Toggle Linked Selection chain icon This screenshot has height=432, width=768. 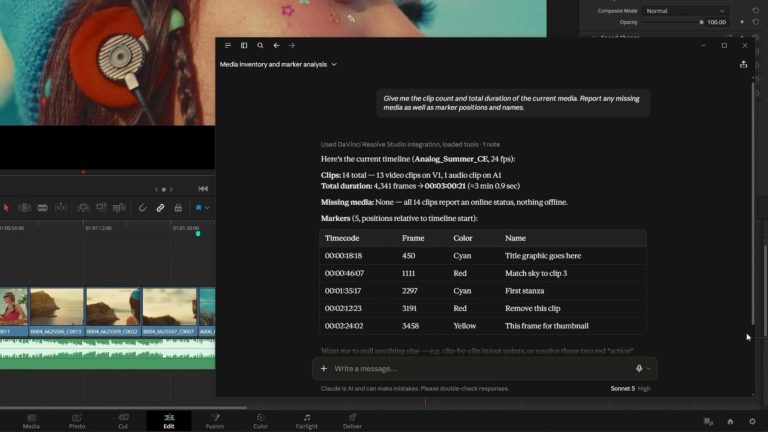(160, 208)
